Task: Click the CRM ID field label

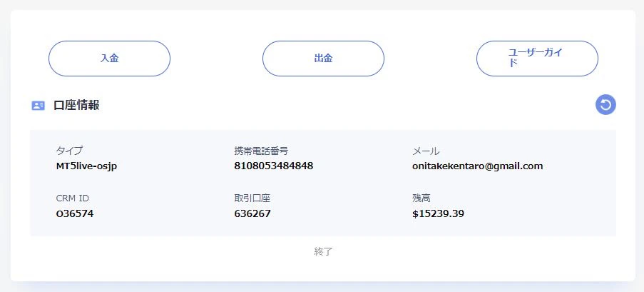Action: point(72,198)
